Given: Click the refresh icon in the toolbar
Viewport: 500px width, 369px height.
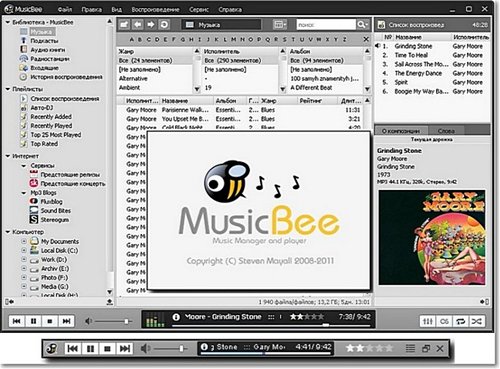Looking at the screenshot, I should click(x=164, y=24).
